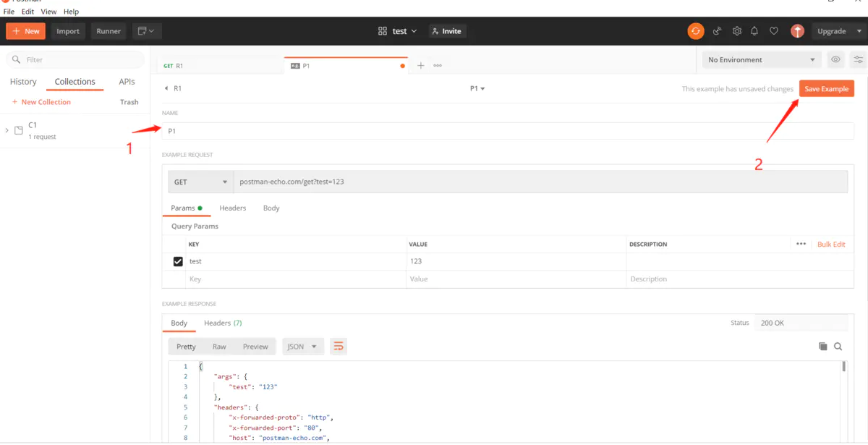
Task: Click the Trash link
Action: coord(129,102)
